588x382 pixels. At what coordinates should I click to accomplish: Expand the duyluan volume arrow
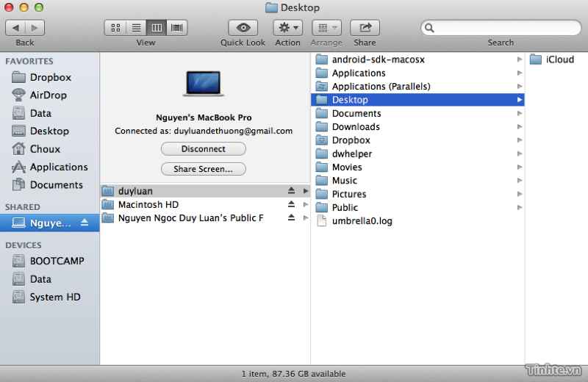coord(306,191)
